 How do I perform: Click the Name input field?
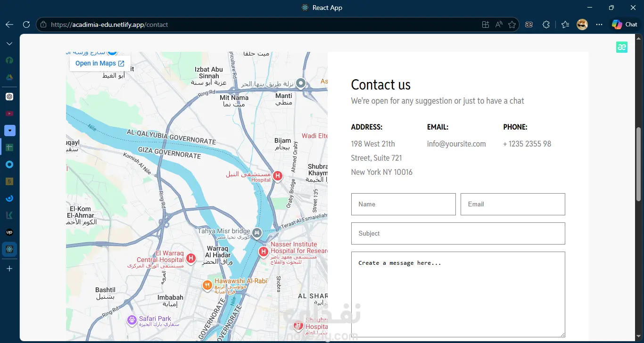point(404,204)
